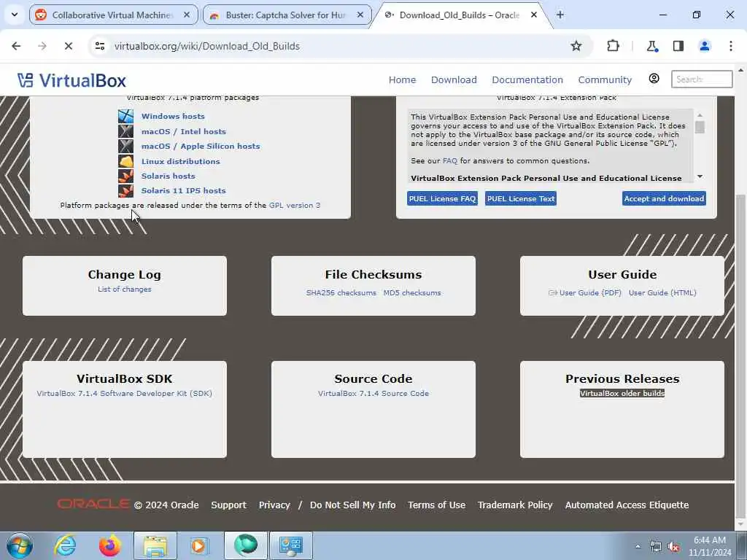
Task: Show hidden system tray icons
Action: (638, 547)
